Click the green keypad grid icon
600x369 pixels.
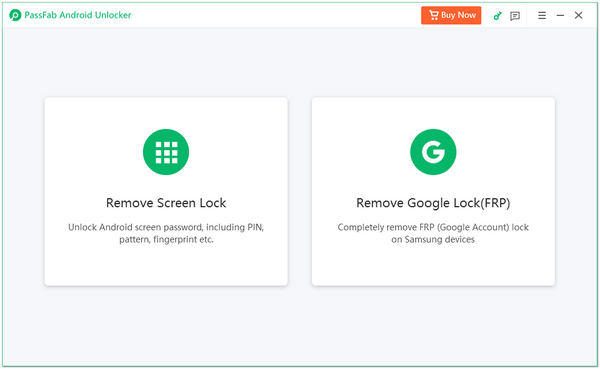click(x=166, y=152)
